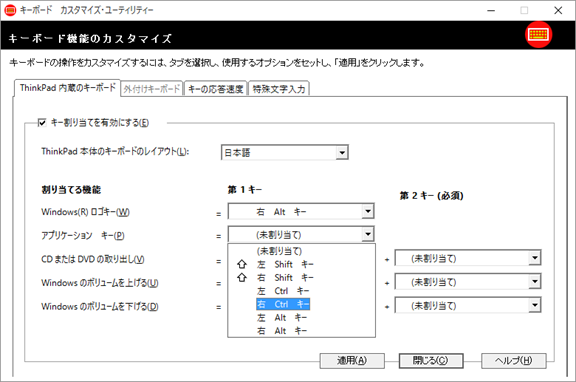Select (未割り当て) in the open list
Viewport: 576px width, 382px height.
[302, 251]
